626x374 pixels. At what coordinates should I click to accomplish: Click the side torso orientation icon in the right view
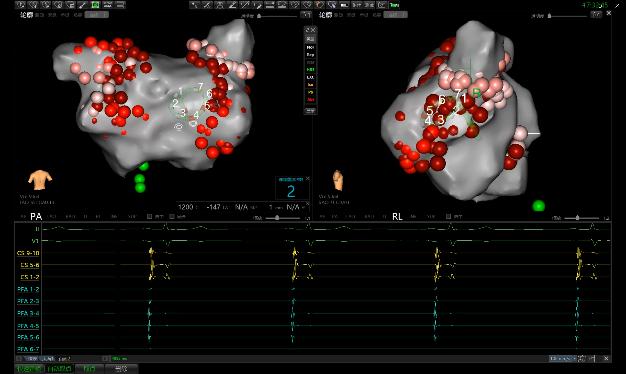click(x=338, y=180)
